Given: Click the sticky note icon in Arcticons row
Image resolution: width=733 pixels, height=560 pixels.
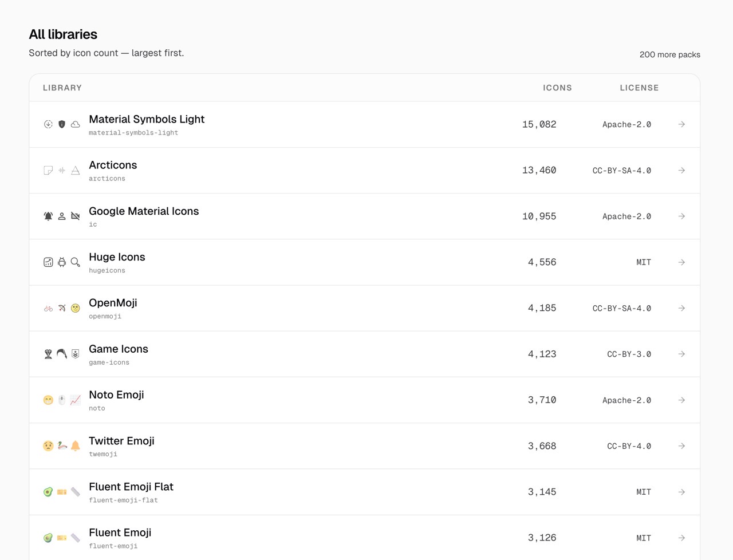Looking at the screenshot, I should pos(48,171).
